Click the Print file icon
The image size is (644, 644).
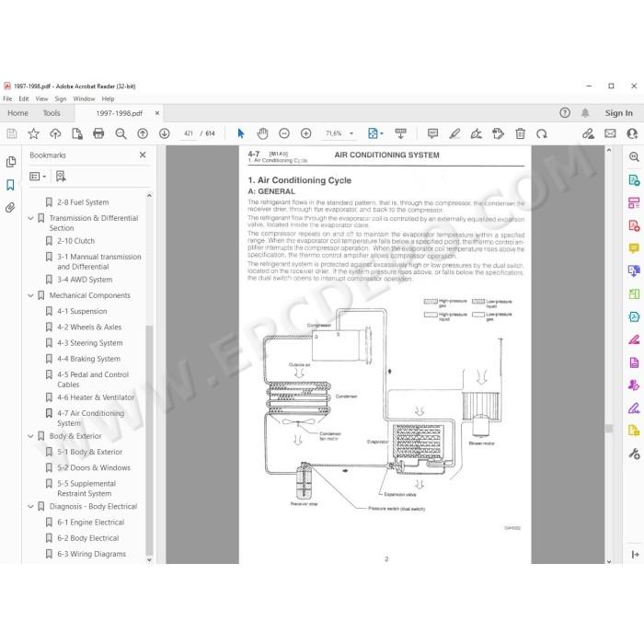(x=98, y=133)
